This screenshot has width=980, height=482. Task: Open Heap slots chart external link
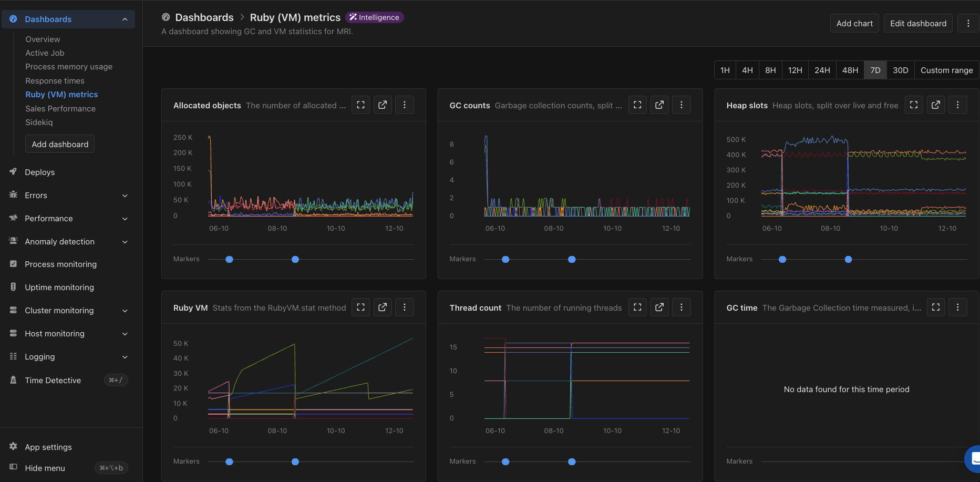(936, 105)
